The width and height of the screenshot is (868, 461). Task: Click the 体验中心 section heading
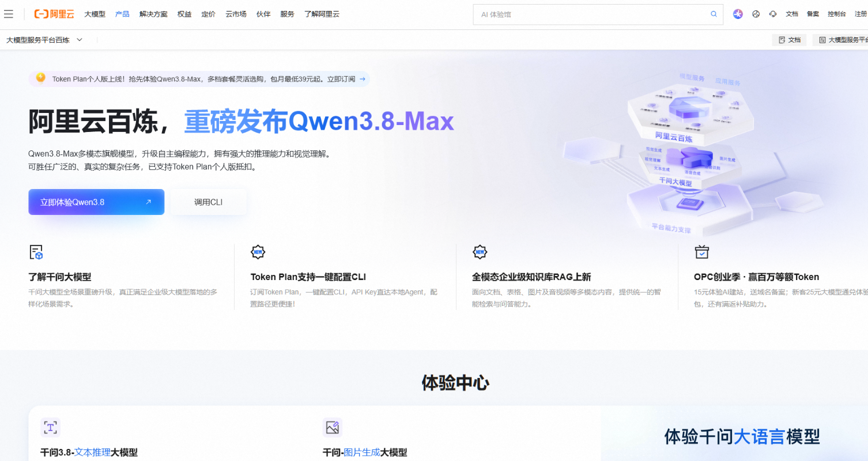coord(456,383)
